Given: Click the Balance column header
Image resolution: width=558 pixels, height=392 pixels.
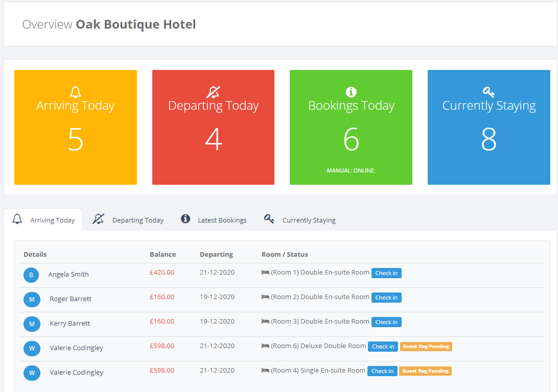Looking at the screenshot, I should coord(163,254).
